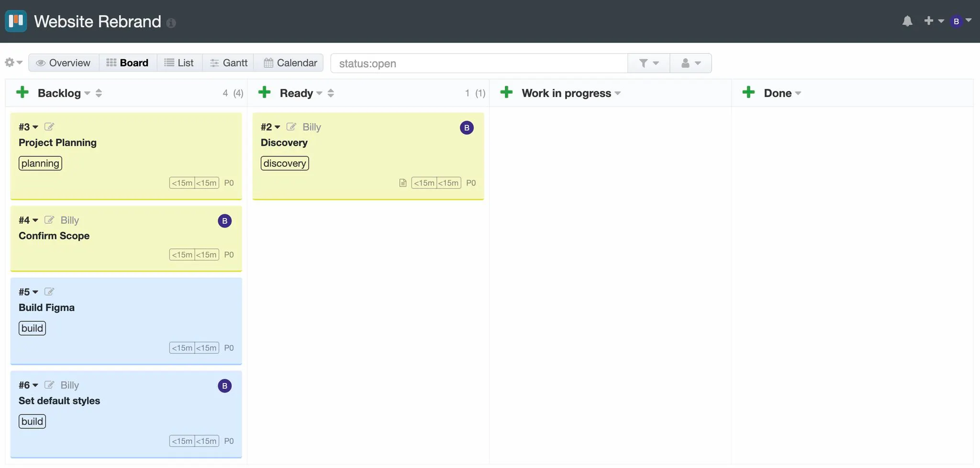Open the plus create menu in header
Screen dimensions: 980x468
(x=934, y=21)
